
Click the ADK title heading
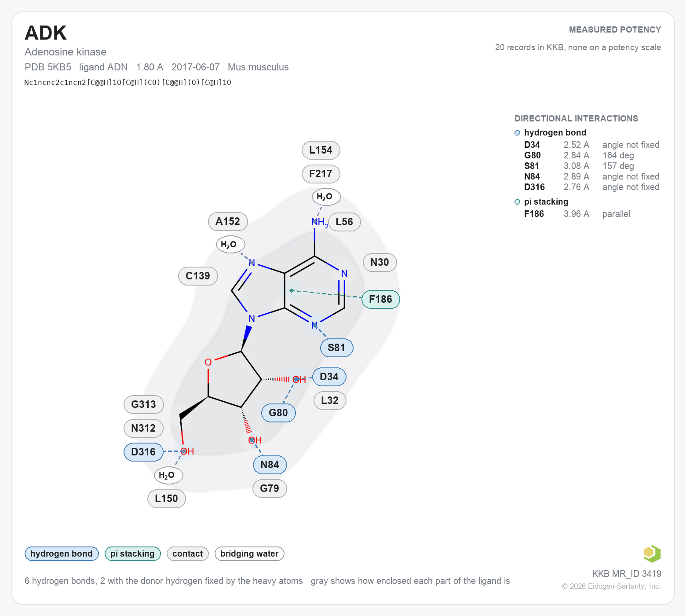point(46,33)
